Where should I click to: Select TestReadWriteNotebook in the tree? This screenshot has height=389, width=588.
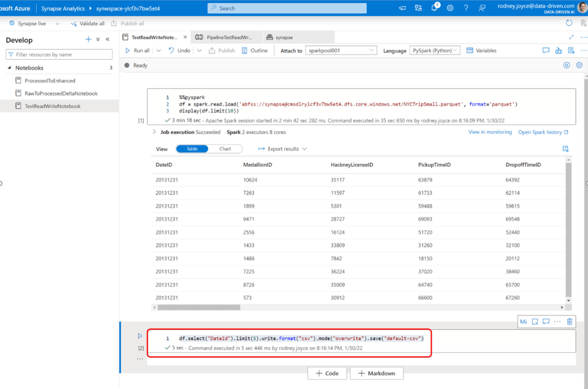(52, 106)
